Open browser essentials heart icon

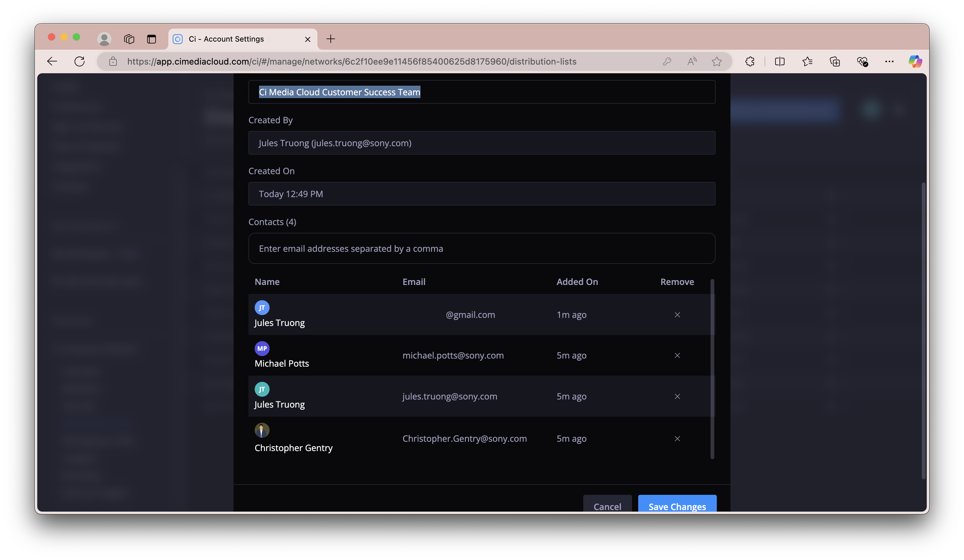[x=862, y=61]
